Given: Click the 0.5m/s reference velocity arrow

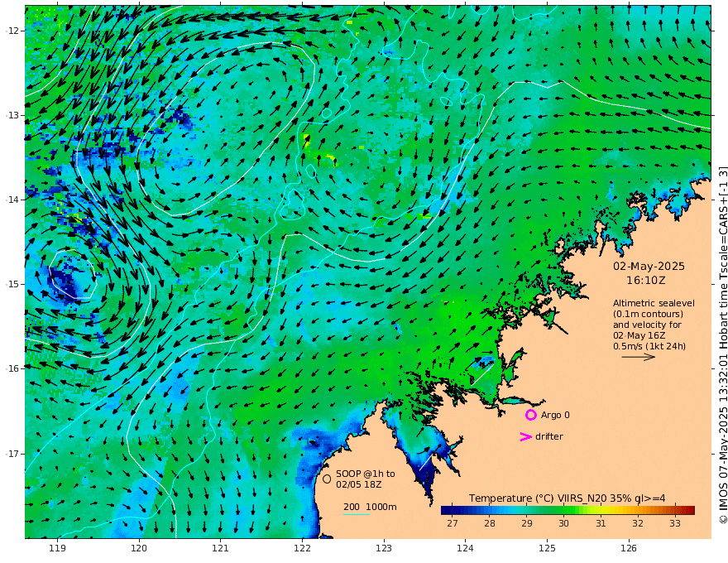Looking at the screenshot, I should pyautogui.click(x=639, y=357).
